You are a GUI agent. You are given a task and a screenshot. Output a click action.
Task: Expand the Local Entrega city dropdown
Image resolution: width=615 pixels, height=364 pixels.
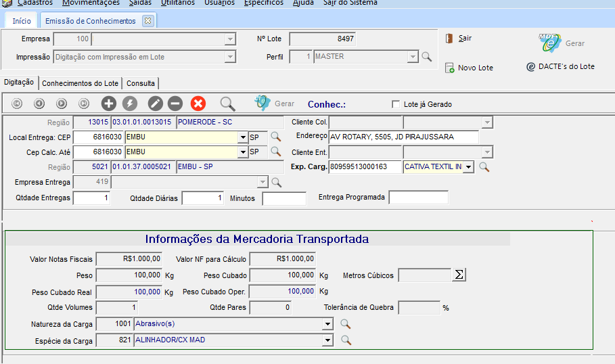(243, 137)
